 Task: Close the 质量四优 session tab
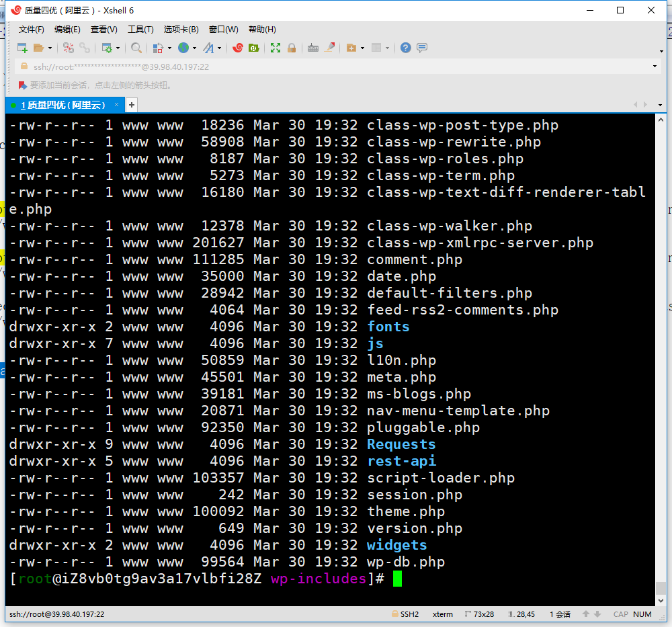tap(116, 105)
